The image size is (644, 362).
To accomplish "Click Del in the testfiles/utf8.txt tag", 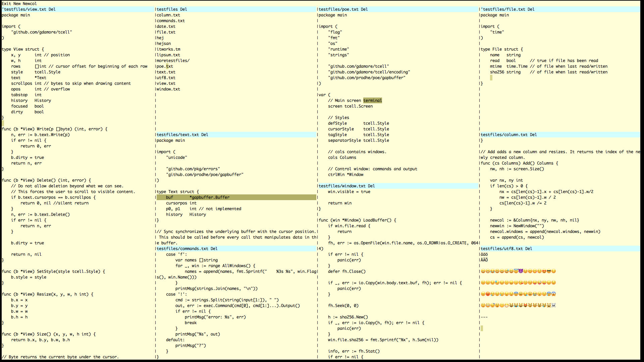I will pyautogui.click(x=529, y=249).
